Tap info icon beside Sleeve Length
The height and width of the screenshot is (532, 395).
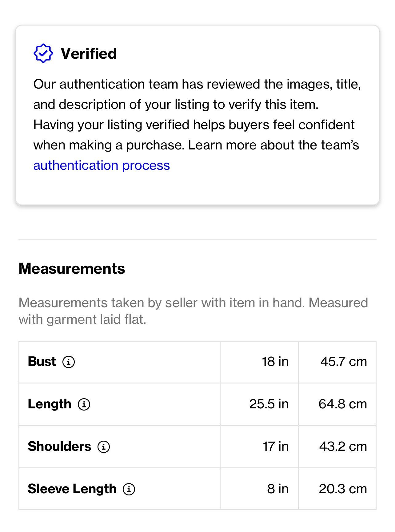click(129, 489)
